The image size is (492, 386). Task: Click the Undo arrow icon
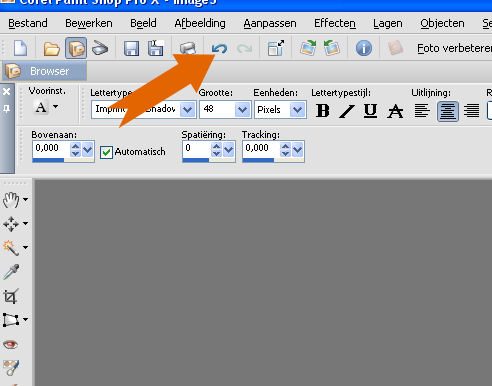(219, 49)
